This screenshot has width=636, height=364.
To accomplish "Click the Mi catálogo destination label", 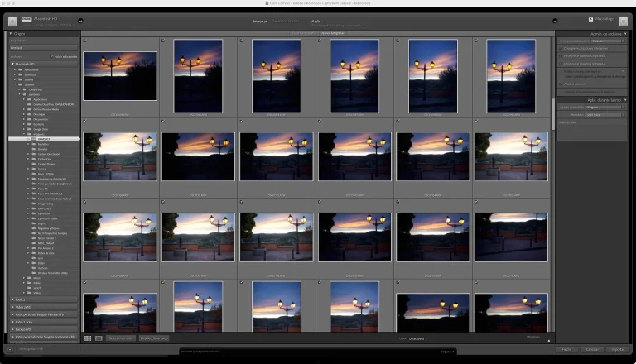I will [x=605, y=19].
